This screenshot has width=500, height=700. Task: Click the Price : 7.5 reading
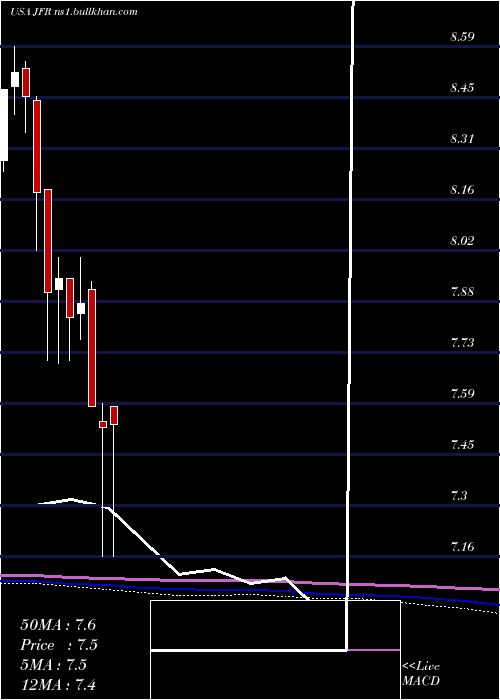pyautogui.click(x=59, y=645)
